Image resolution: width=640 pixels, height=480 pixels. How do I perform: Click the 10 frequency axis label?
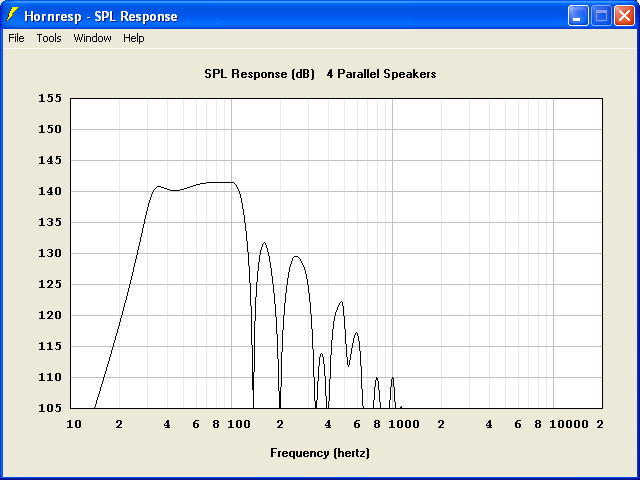(x=74, y=424)
